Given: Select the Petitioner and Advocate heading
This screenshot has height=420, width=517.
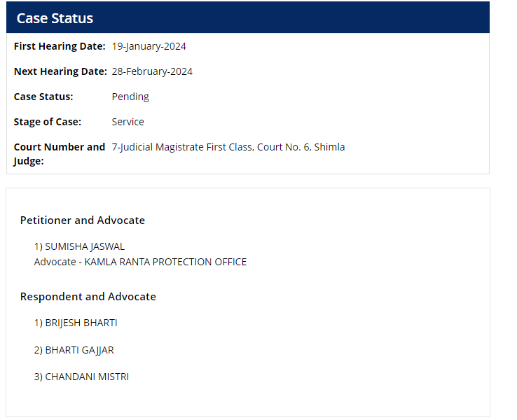Looking at the screenshot, I should point(83,220).
